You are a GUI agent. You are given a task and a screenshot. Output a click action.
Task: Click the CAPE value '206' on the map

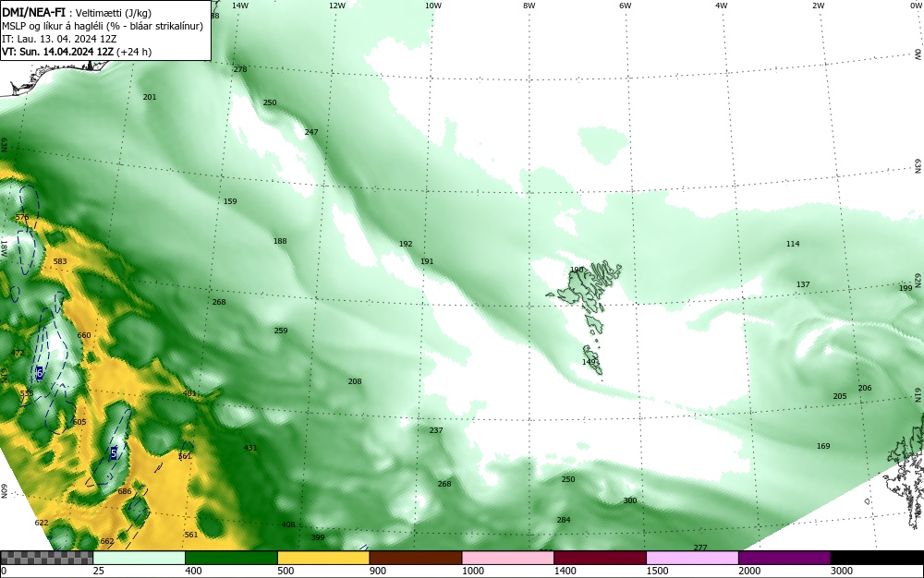tap(865, 388)
